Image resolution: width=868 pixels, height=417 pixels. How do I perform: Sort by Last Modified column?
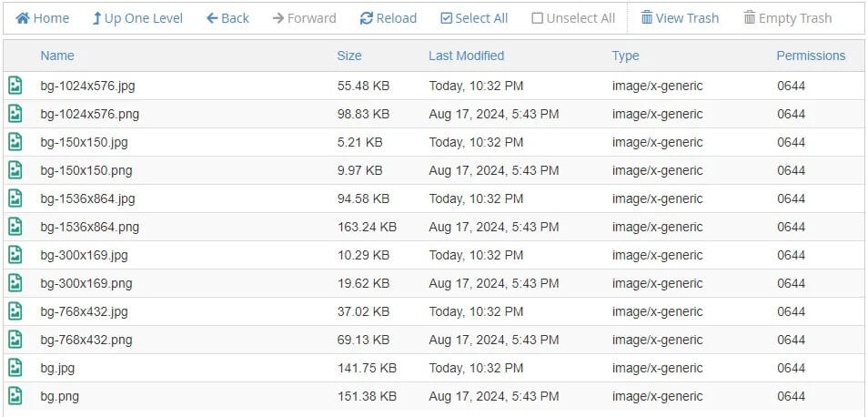[x=466, y=56]
